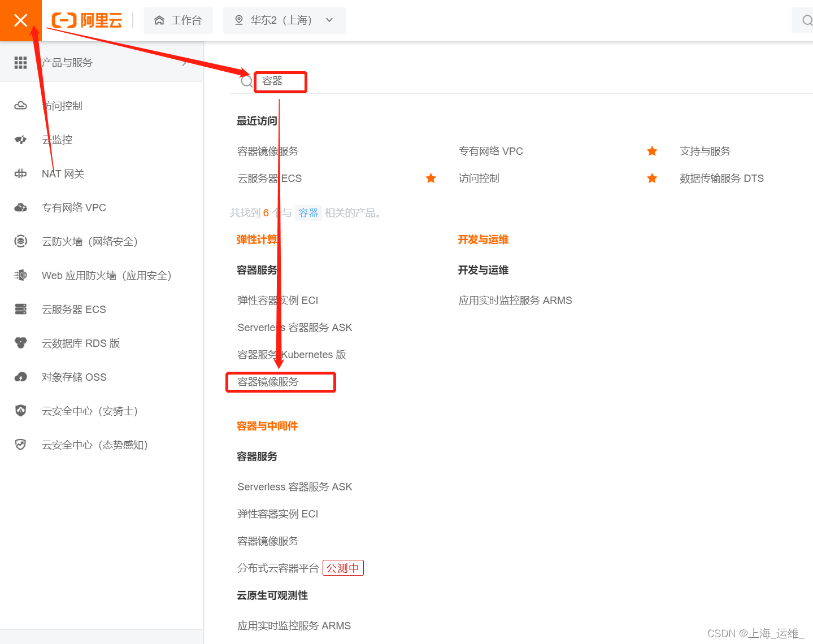Click the grid icon beside 产品与服务
Screen dimensions: 813x644
pyautogui.click(x=20, y=63)
